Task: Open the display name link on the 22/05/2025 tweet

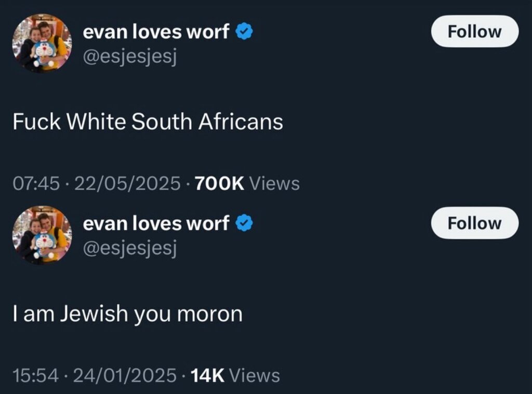Action: click(156, 32)
